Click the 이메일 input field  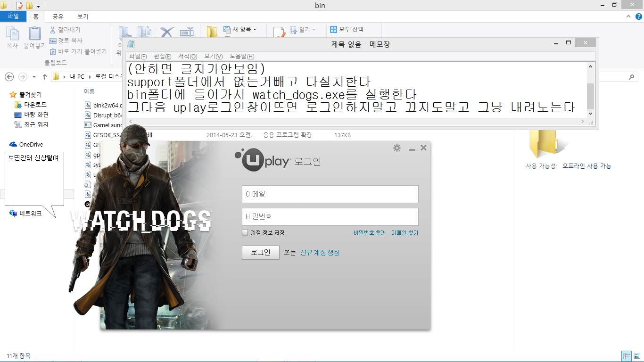(x=330, y=194)
